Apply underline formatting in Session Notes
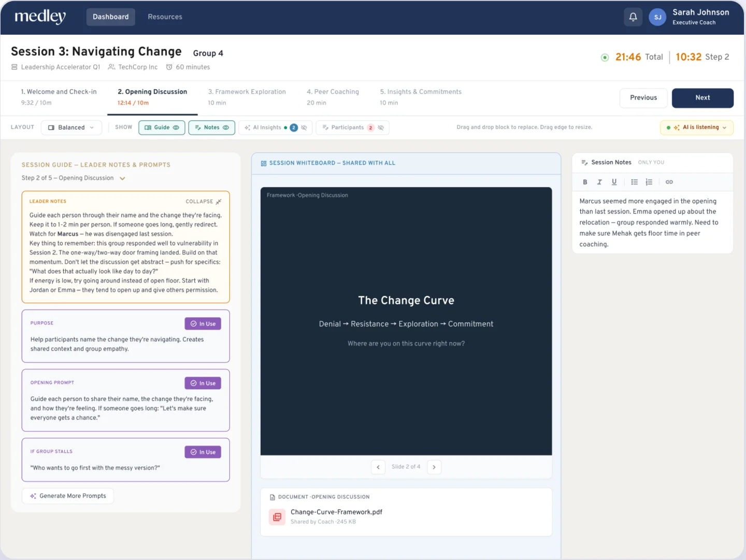746x560 pixels. click(614, 182)
